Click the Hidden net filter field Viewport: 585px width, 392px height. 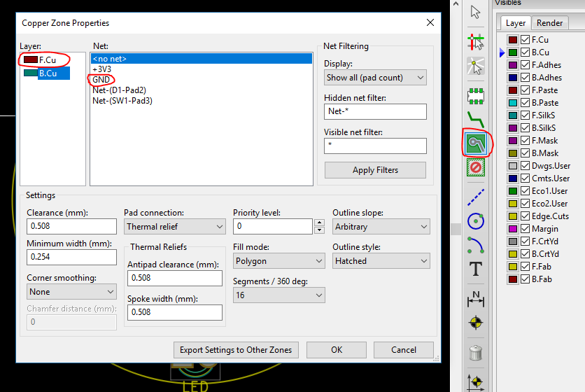click(375, 111)
